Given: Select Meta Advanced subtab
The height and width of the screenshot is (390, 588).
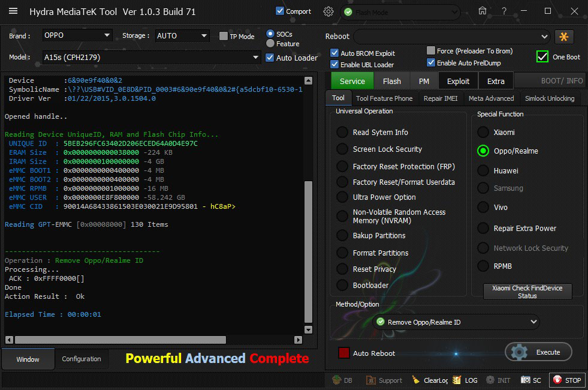Looking at the screenshot, I should point(491,98).
